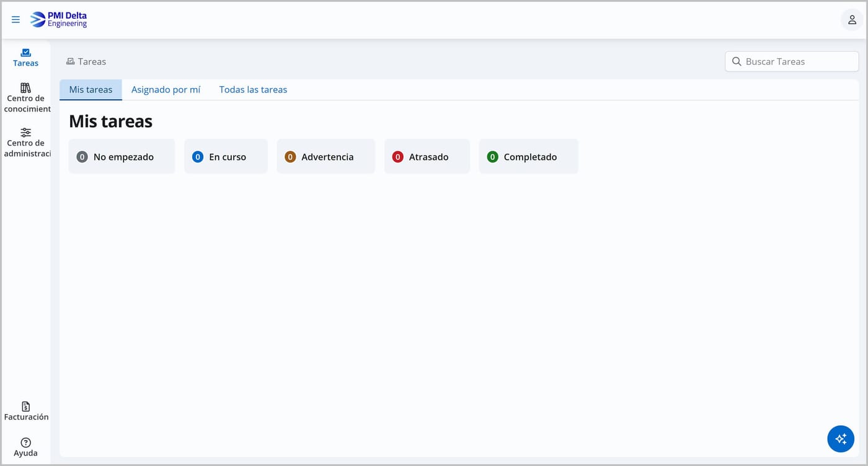Go to Tareas in the sidebar
Screen dimensions: 868x466
coord(26,58)
